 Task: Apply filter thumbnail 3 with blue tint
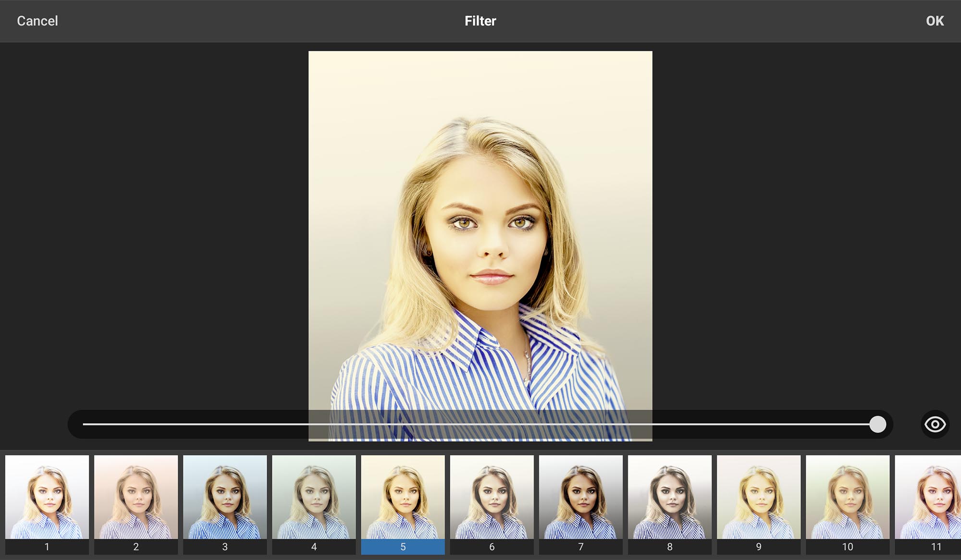point(225,497)
